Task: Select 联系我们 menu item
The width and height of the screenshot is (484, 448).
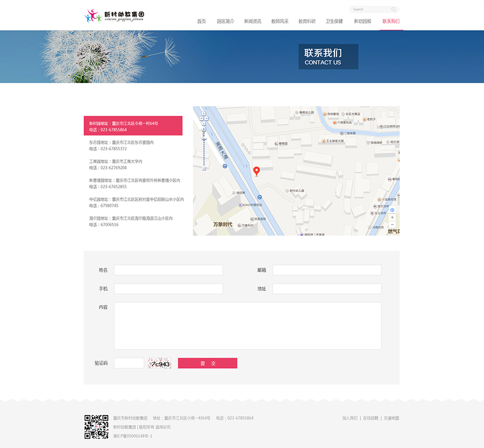Action: [391, 21]
